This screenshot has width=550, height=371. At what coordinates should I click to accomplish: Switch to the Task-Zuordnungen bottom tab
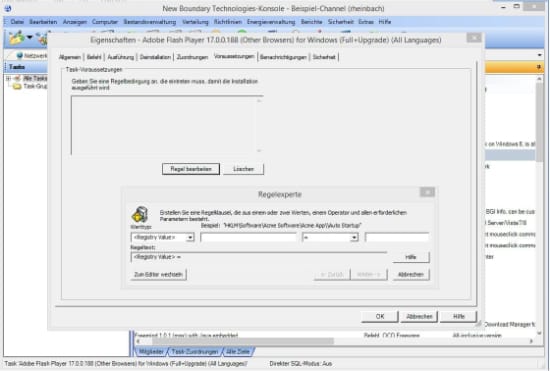tap(195, 351)
